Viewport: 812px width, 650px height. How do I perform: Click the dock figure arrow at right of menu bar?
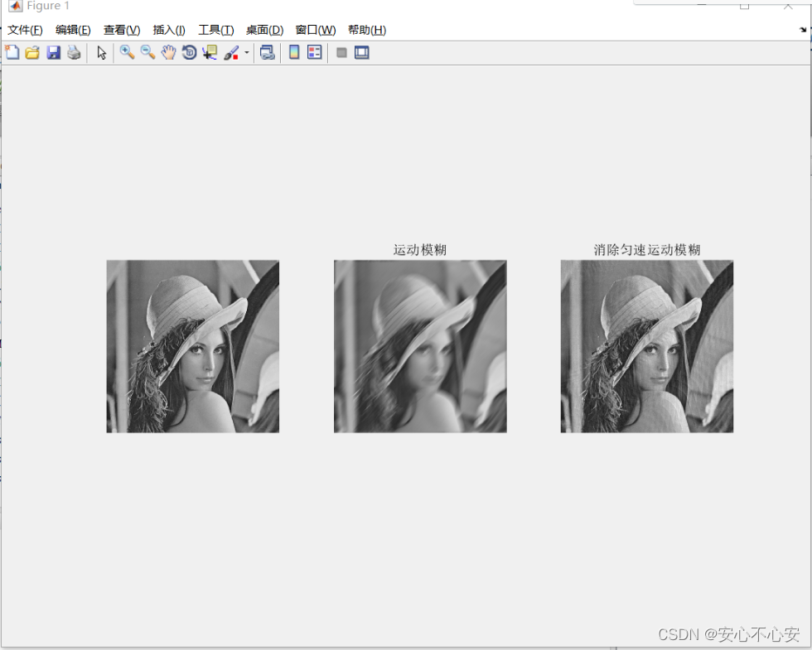click(803, 30)
